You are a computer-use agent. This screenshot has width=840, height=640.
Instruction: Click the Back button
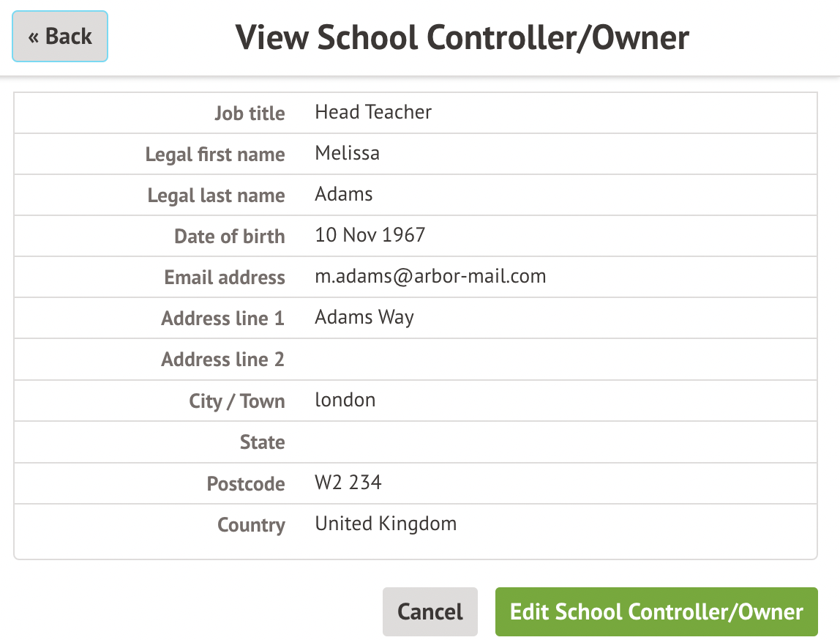tap(60, 36)
